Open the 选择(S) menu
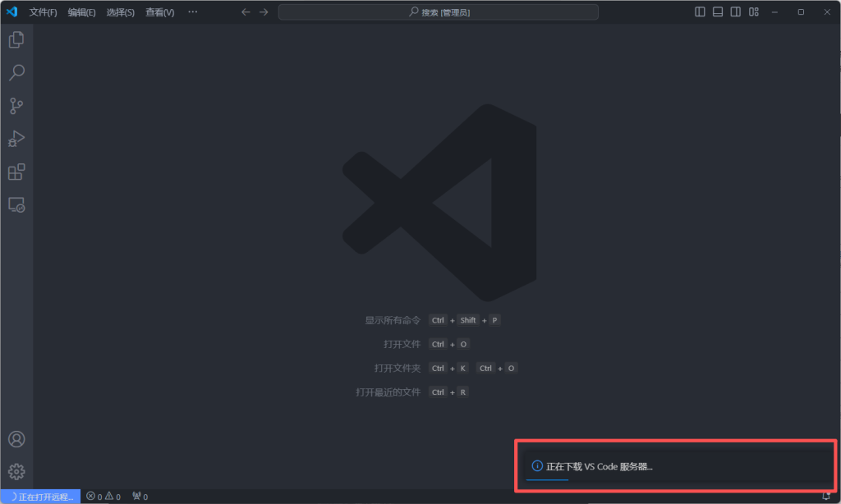 [120, 12]
